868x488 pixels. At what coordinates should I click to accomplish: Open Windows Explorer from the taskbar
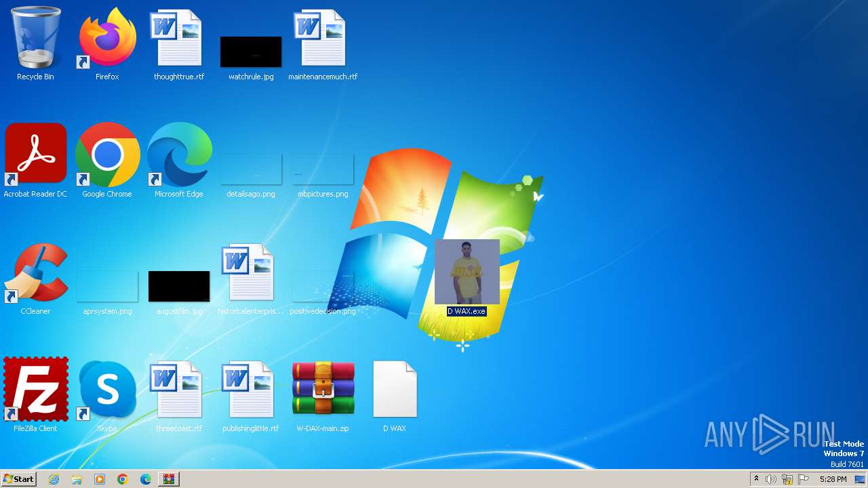pyautogui.click(x=77, y=479)
